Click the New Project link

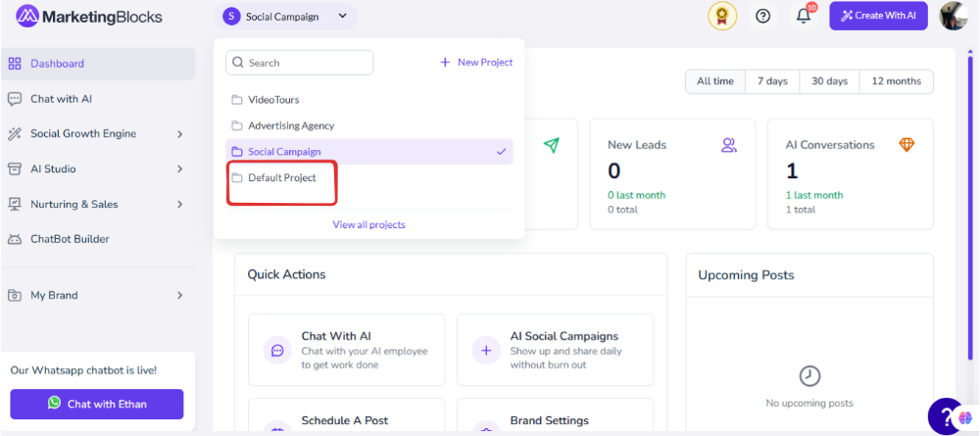pyautogui.click(x=476, y=63)
